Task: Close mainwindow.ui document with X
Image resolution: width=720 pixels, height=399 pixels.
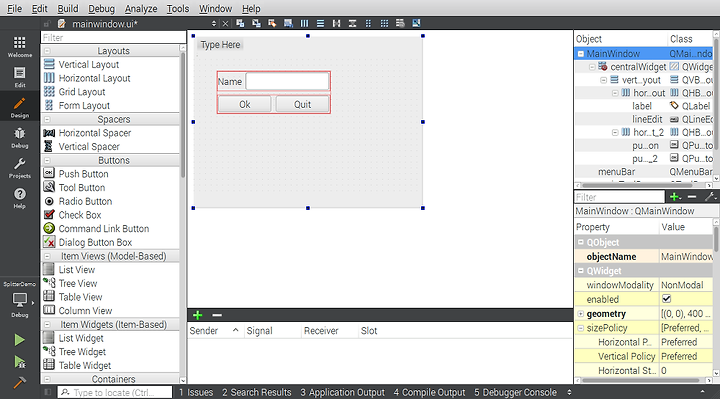Action: click(x=225, y=23)
